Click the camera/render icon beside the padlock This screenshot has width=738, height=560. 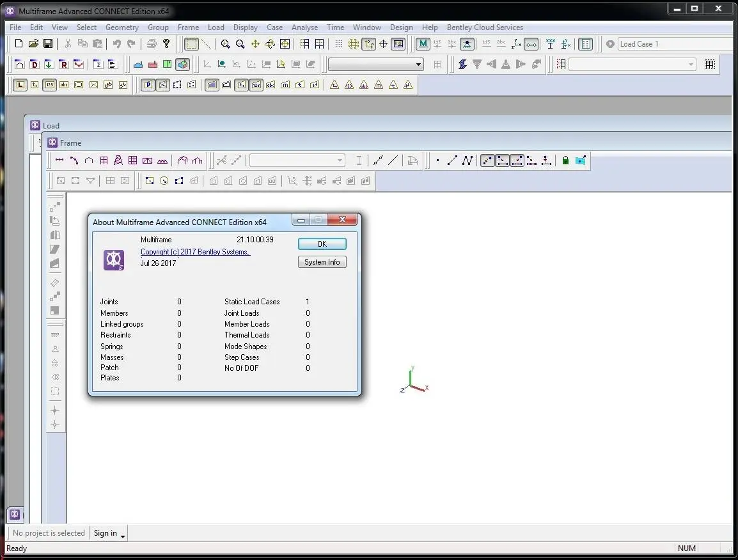580,160
